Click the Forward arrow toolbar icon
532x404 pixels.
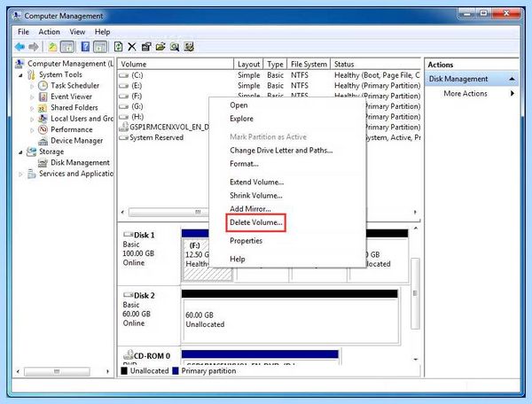point(34,46)
